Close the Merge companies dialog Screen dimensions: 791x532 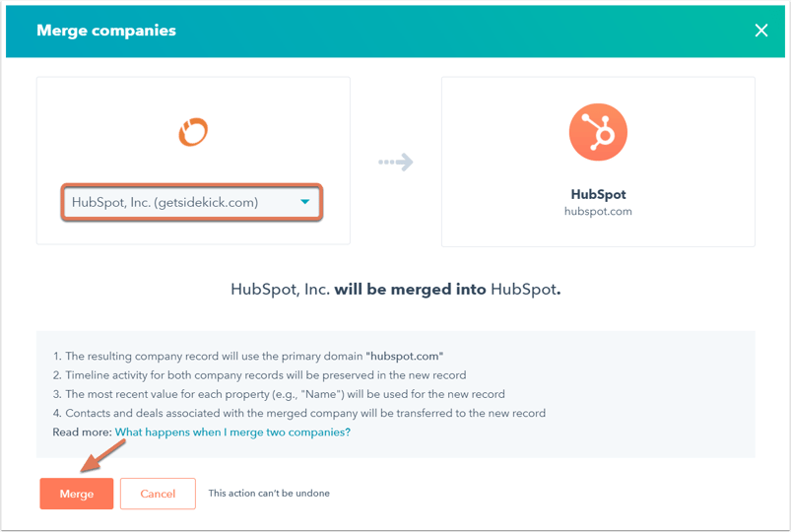click(761, 31)
